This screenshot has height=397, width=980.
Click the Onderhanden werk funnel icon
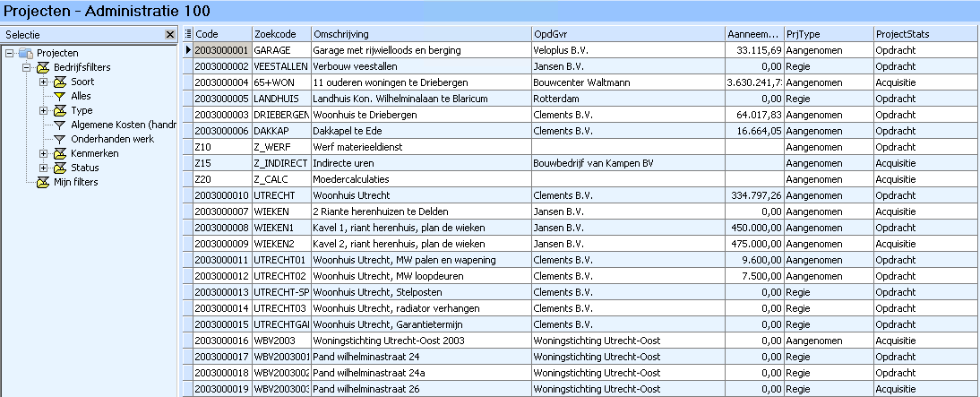[x=59, y=140]
